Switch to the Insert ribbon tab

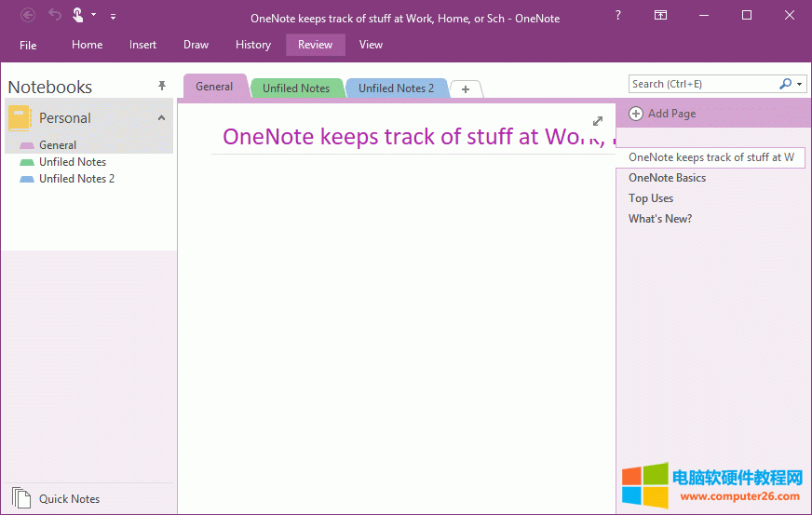coord(142,45)
